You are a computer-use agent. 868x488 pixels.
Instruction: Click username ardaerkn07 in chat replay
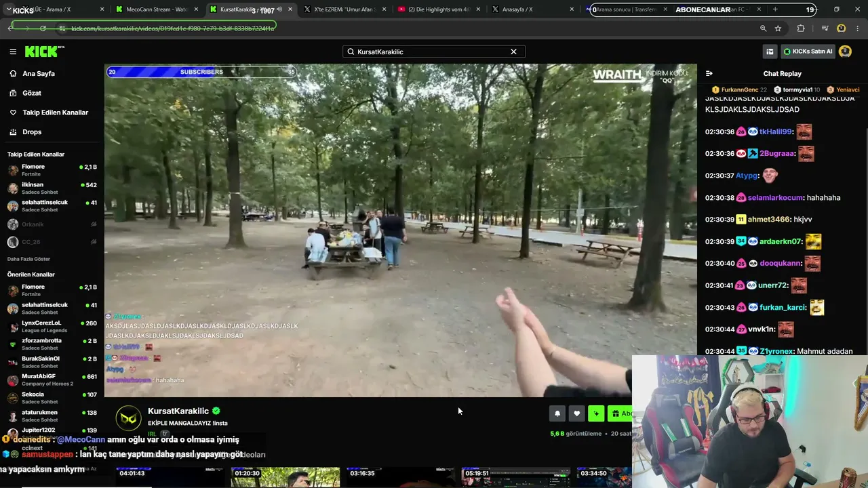pyautogui.click(x=781, y=241)
